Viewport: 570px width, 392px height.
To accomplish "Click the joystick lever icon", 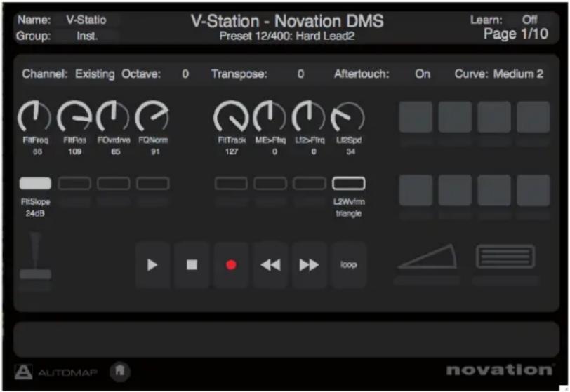I will click(x=35, y=255).
